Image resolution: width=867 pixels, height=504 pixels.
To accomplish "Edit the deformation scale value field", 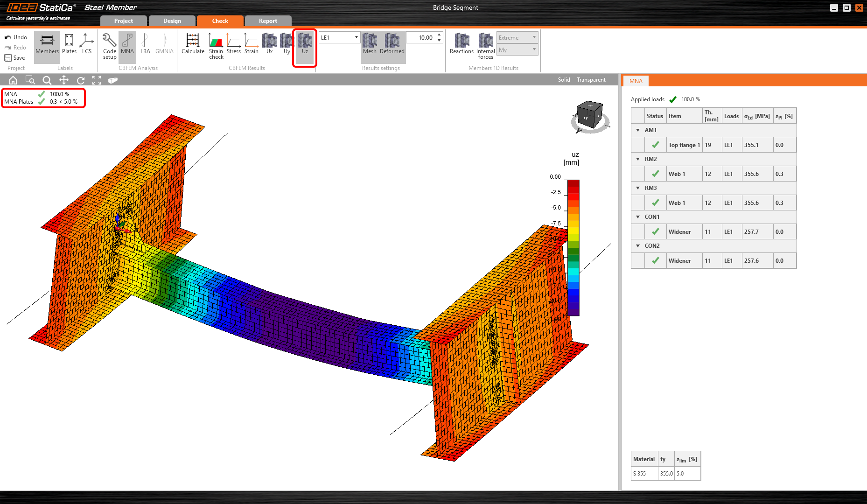I will [x=422, y=37].
